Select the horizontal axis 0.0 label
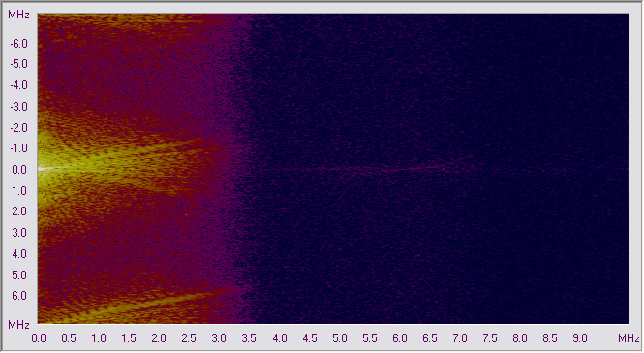The image size is (644, 353). click(x=39, y=338)
